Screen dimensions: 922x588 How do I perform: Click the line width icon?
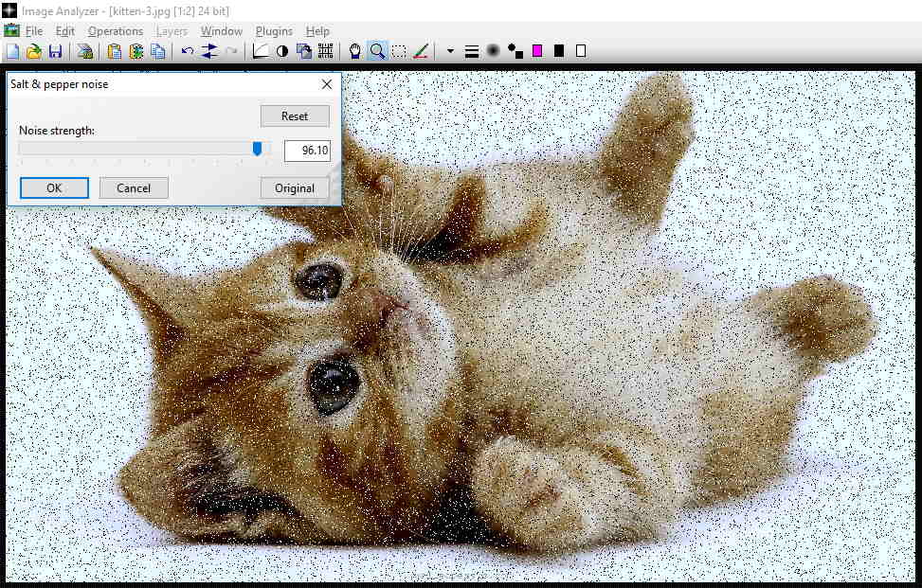[x=472, y=52]
